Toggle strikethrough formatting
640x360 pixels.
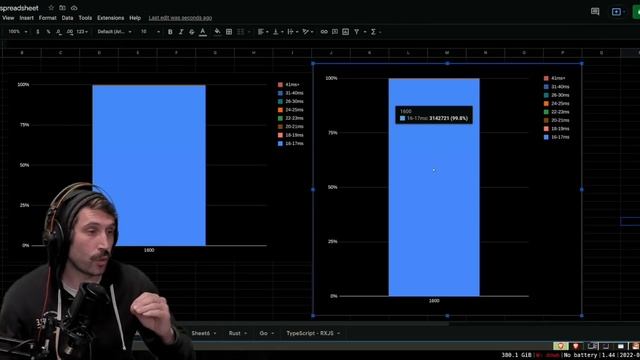click(x=191, y=31)
